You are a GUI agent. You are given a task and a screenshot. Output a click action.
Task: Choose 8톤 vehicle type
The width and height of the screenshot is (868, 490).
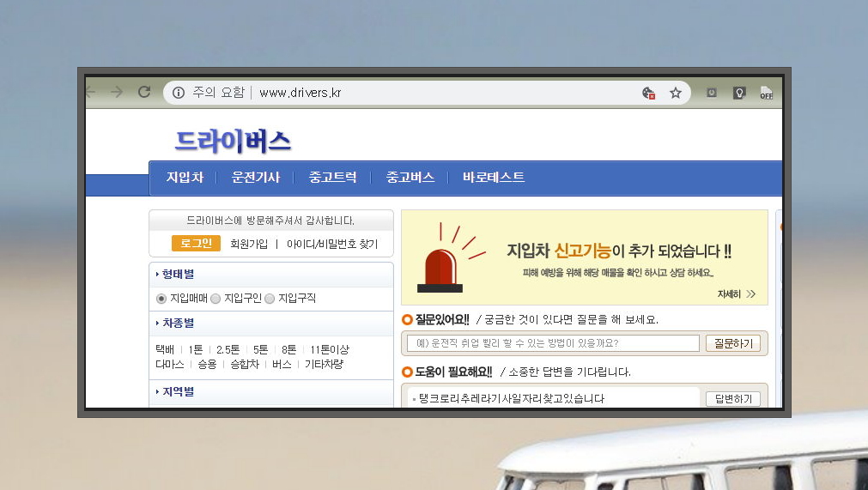tap(289, 349)
